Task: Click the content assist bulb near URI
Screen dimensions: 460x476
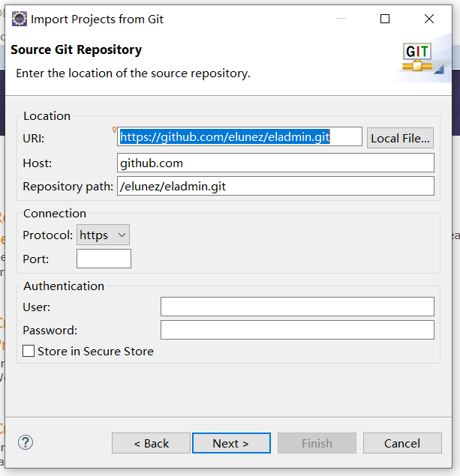Action: coord(114,130)
